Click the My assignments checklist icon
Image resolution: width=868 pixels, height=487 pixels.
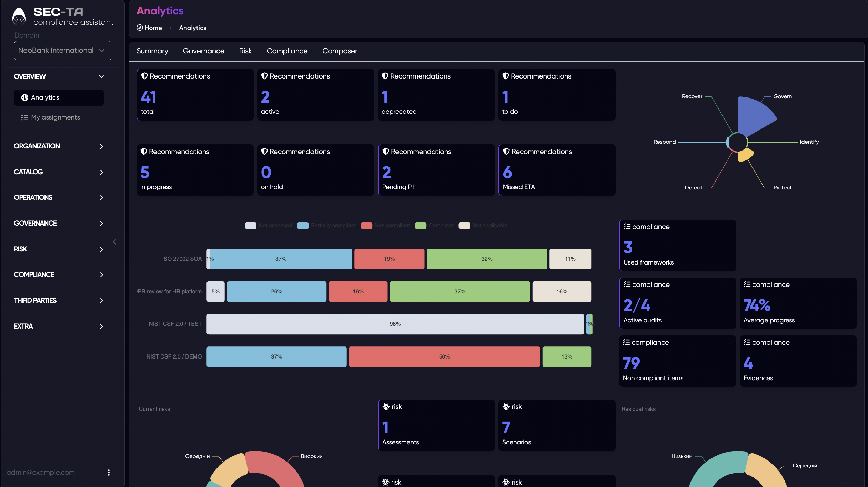[24, 117]
